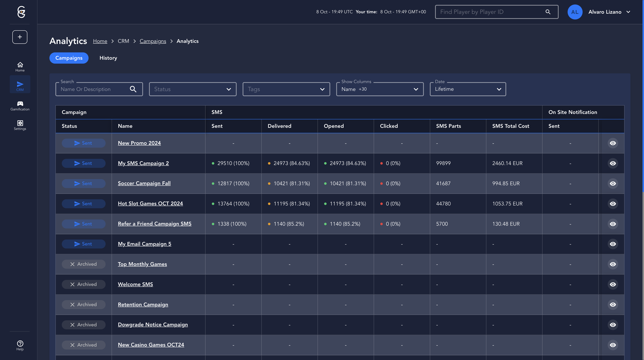Toggle eye icon for Soccer Campaign Fall row
This screenshot has height=360, width=644.
pyautogui.click(x=613, y=184)
